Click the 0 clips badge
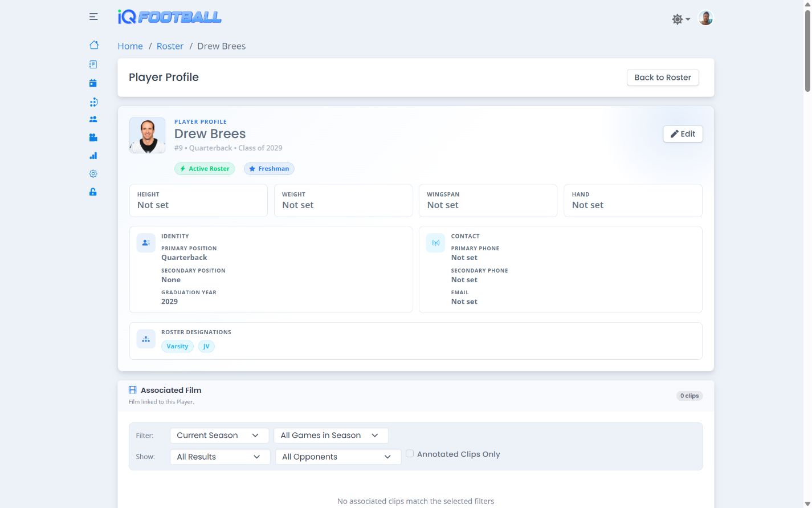 click(689, 396)
